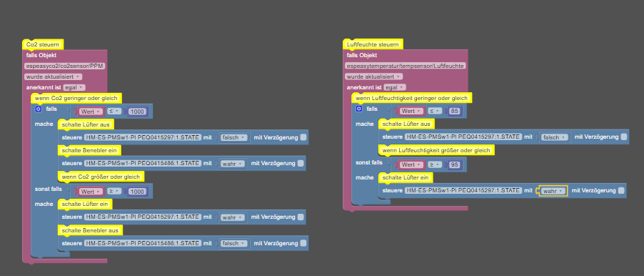Edit the number field showing 95
The image size is (644, 276).
click(455, 164)
